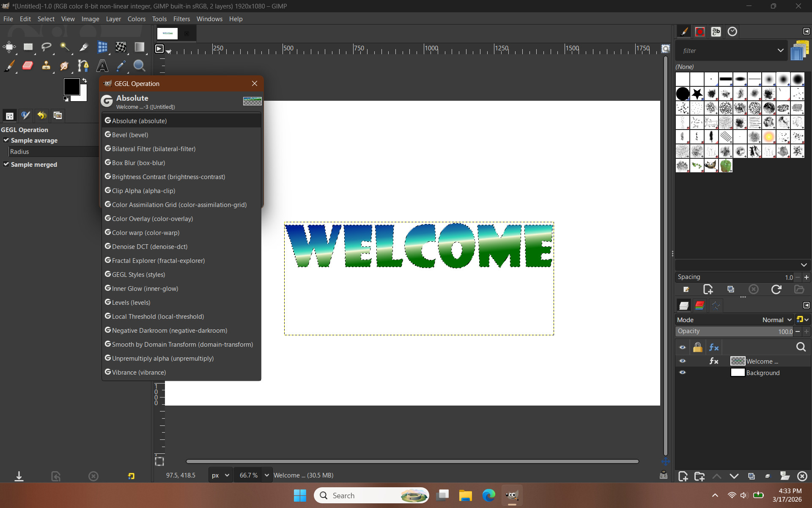
Task: Toggle the layer lock column header
Action: point(697,347)
